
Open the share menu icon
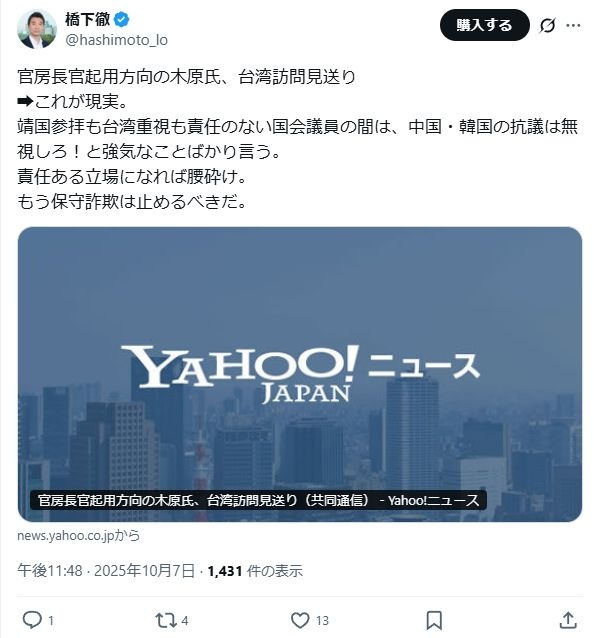(568, 620)
